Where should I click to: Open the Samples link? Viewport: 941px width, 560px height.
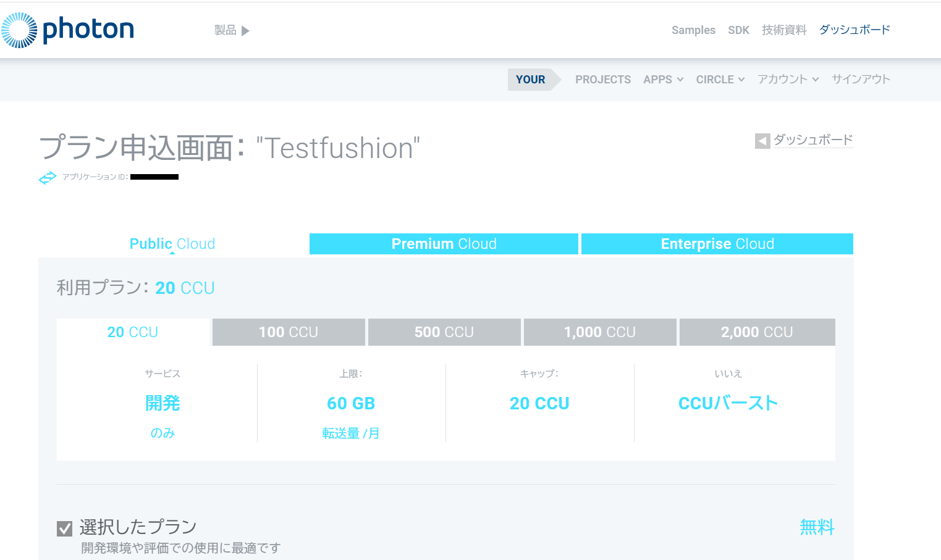point(693,30)
